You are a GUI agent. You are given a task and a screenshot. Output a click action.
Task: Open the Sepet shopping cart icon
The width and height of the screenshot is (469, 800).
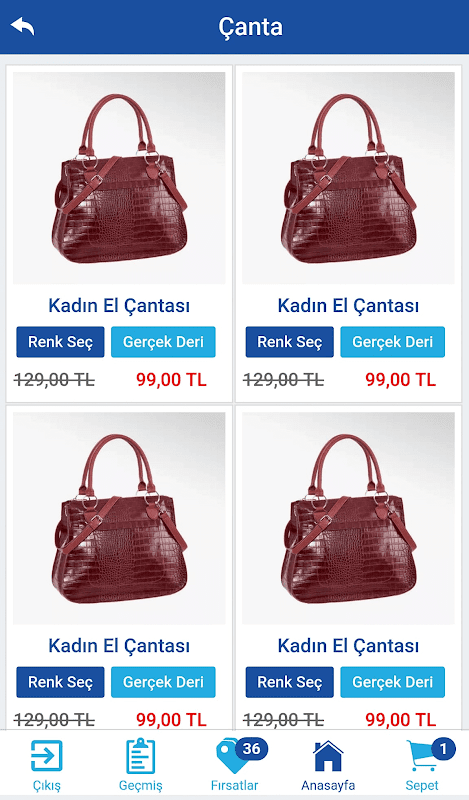423,756
